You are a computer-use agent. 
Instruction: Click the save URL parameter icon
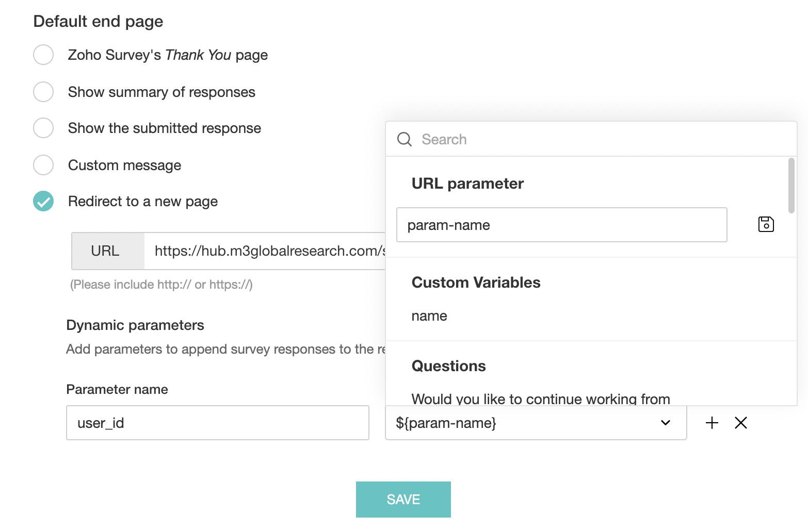pos(766,224)
